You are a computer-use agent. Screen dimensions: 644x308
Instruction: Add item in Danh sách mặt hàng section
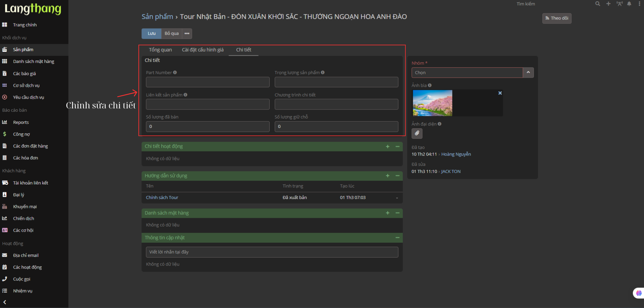(x=387, y=213)
